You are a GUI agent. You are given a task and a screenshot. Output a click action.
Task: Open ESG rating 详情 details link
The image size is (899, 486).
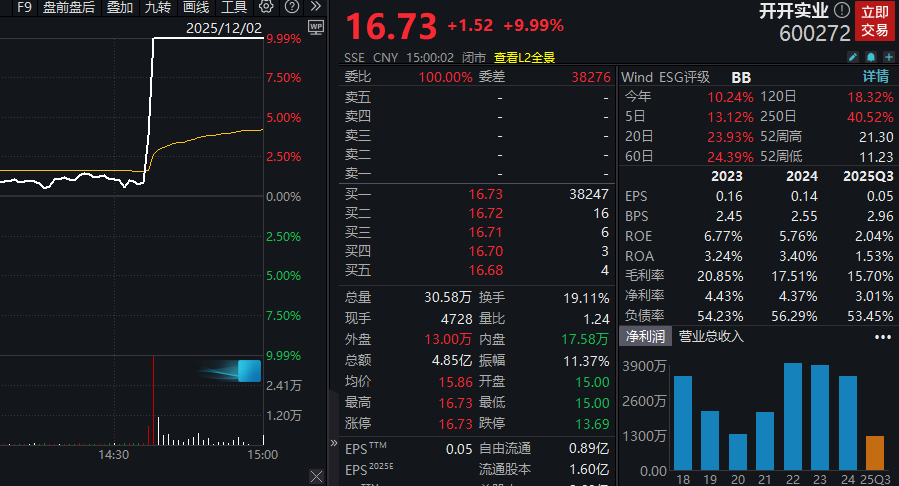tap(875, 77)
